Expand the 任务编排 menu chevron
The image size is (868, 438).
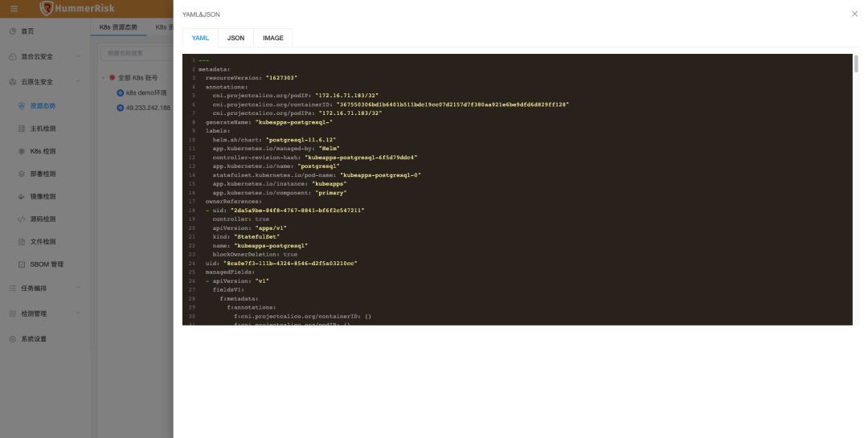coord(78,289)
